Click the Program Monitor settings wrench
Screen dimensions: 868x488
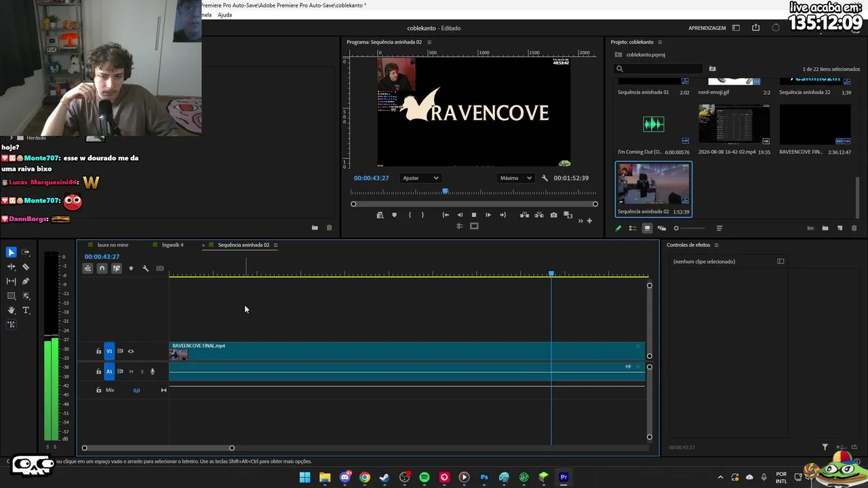545,178
